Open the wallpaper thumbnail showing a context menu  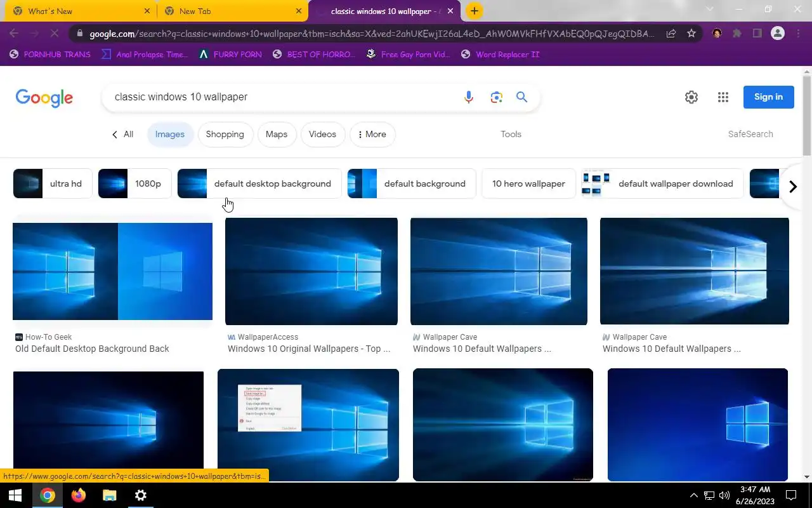[308, 425]
